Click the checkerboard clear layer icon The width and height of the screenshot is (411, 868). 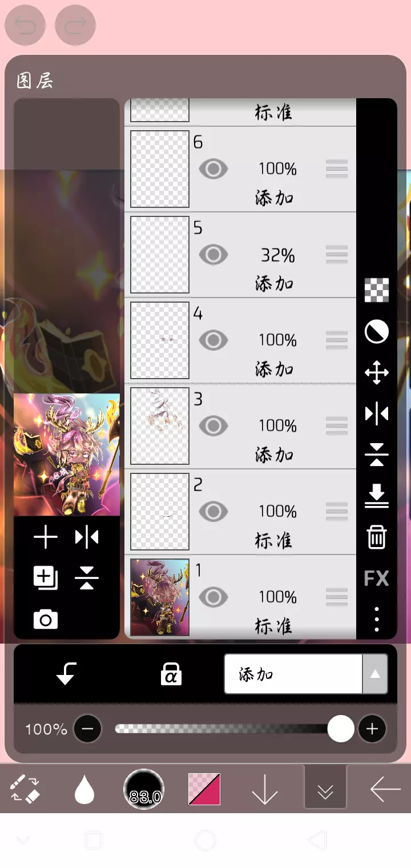(377, 290)
